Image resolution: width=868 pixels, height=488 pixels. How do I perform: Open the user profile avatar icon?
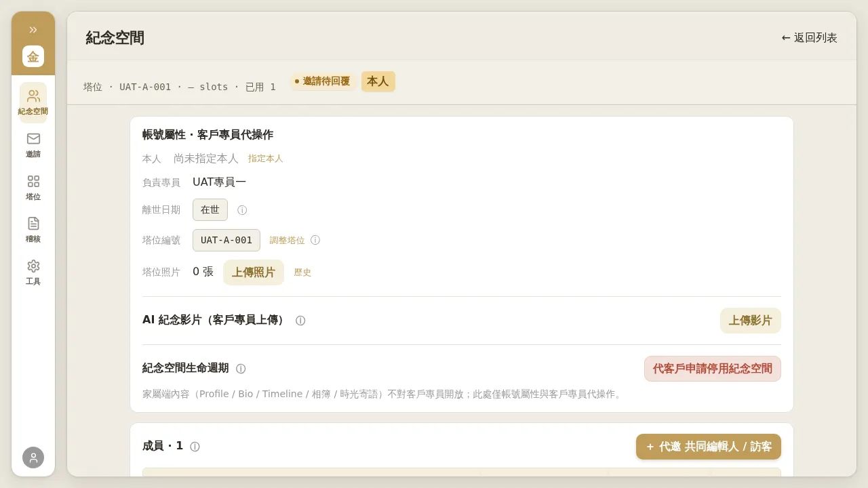click(33, 457)
